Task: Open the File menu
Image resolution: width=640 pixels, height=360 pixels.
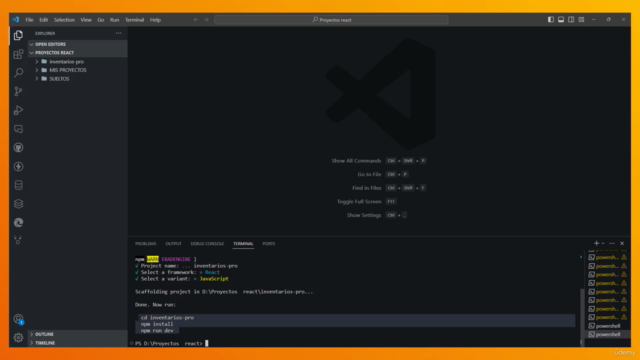Action: (x=29, y=20)
